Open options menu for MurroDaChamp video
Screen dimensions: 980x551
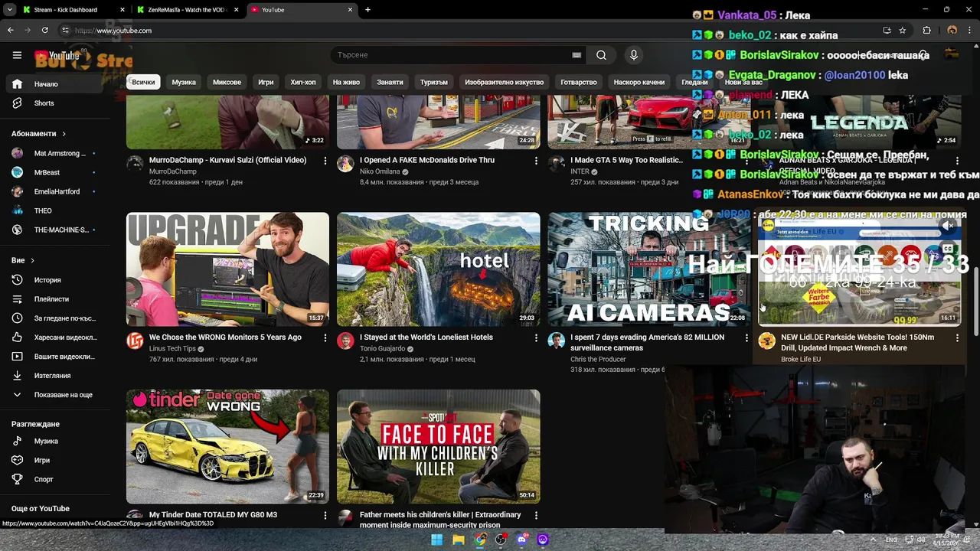(x=325, y=161)
